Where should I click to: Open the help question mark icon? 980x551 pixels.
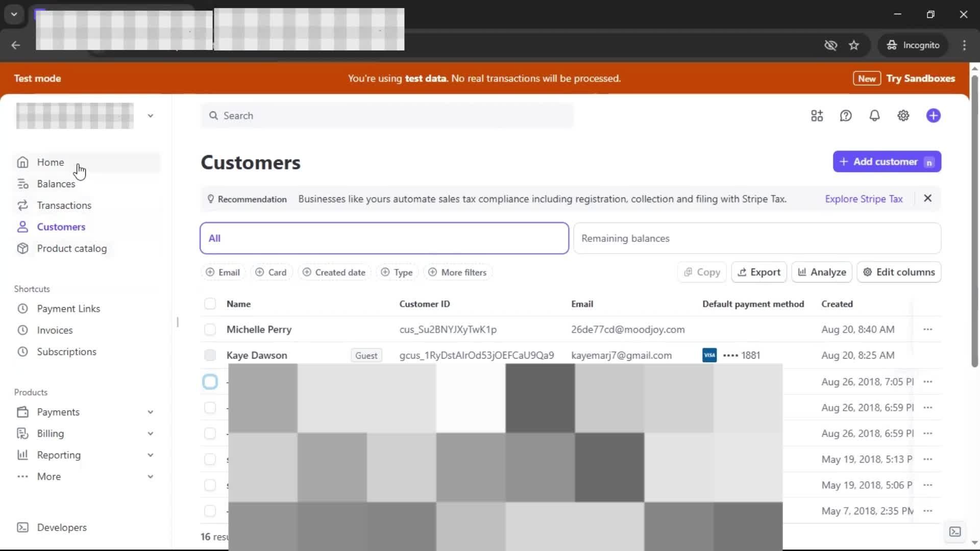click(846, 116)
